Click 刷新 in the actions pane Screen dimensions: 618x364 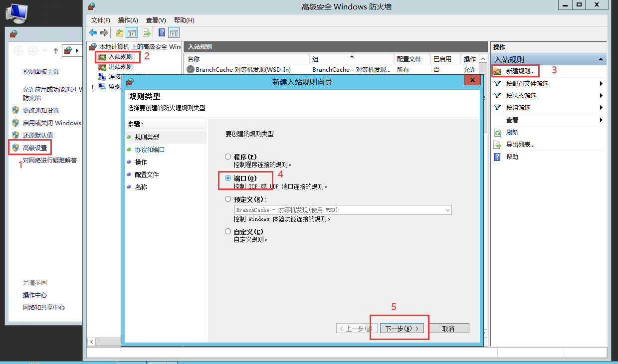point(512,133)
